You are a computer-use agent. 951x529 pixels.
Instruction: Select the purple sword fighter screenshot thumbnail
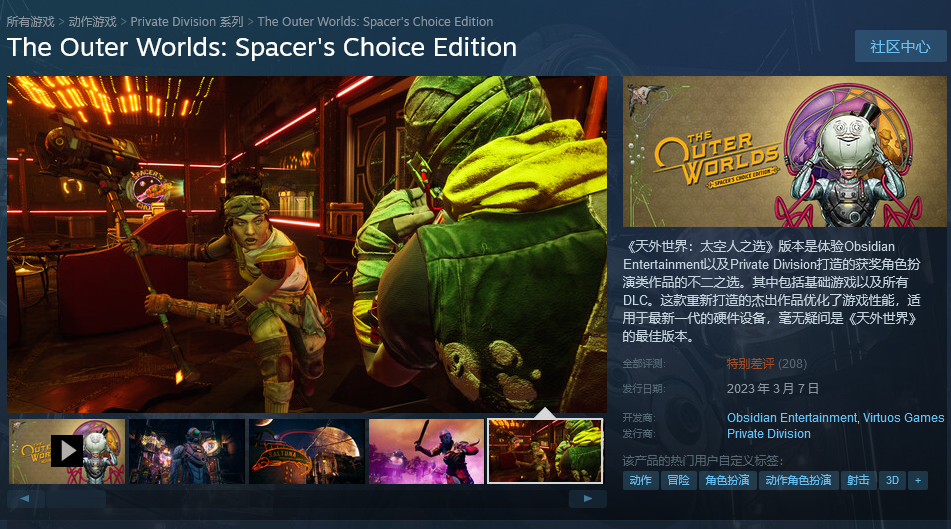pyautogui.click(x=426, y=451)
